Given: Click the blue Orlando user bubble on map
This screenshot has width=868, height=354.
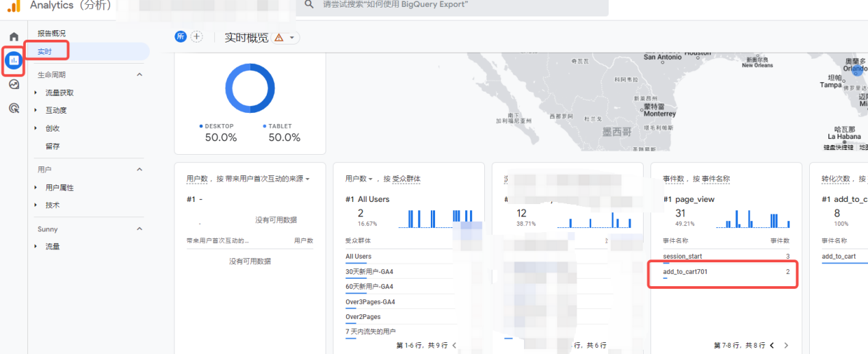Looking at the screenshot, I should coord(857,70).
